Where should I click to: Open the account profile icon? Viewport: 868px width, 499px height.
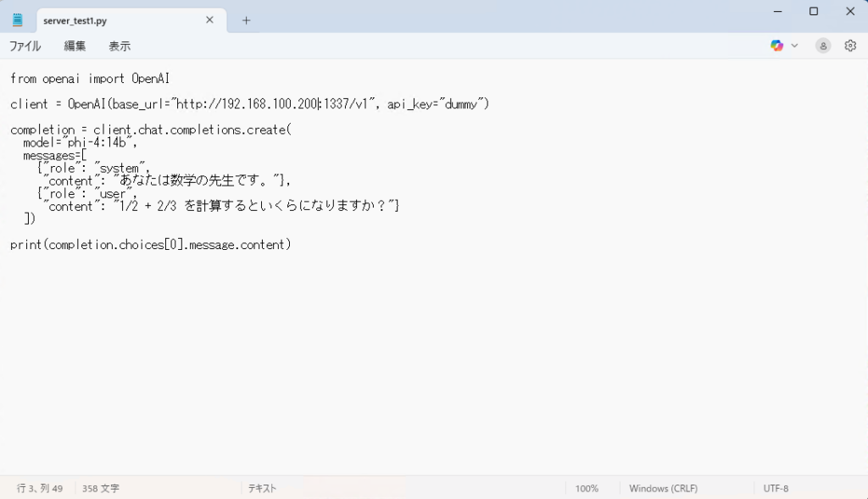(x=823, y=46)
